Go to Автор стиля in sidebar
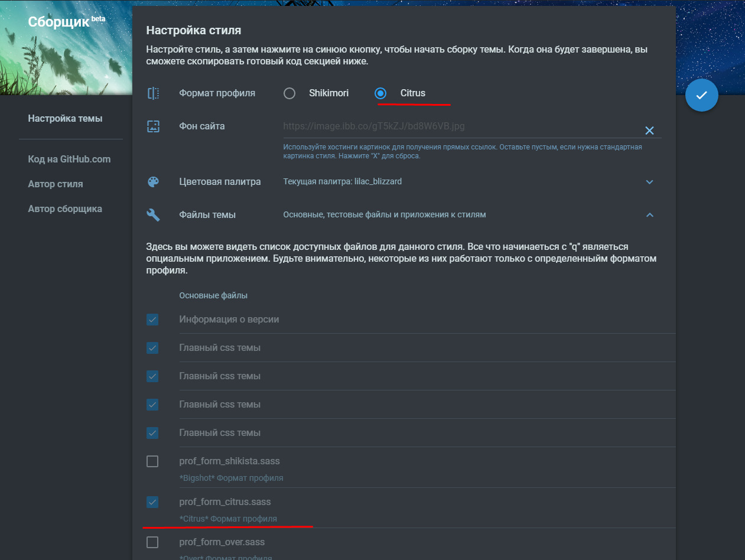 [56, 184]
